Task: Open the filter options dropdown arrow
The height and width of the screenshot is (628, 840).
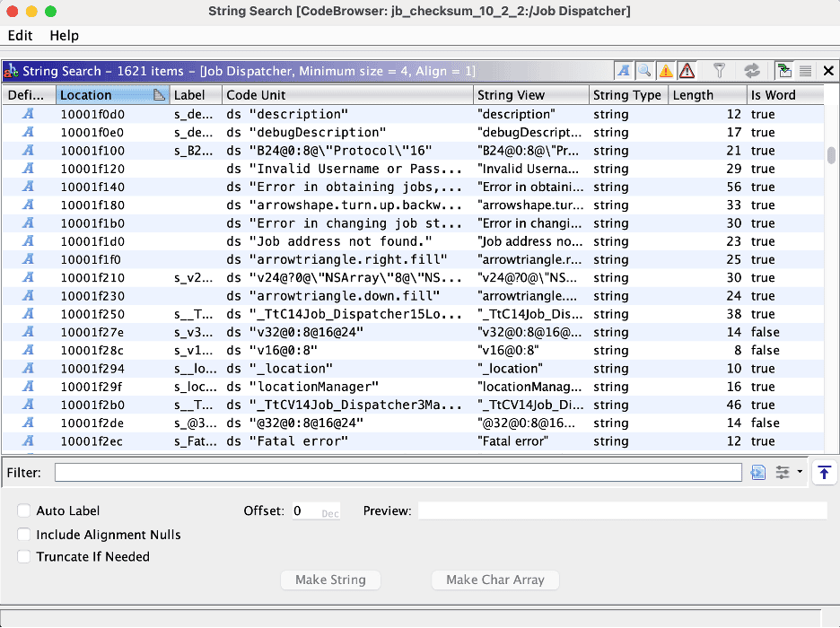Action: (x=799, y=472)
